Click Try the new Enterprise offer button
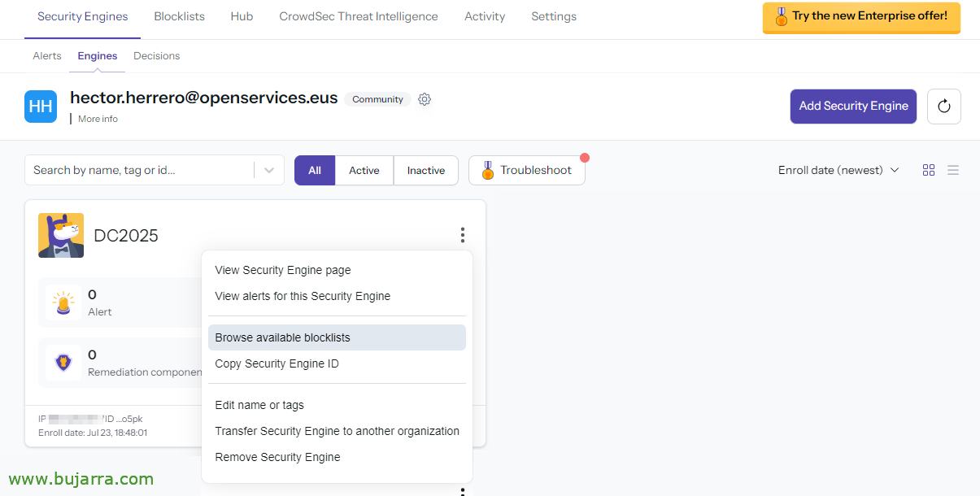Screen dimensions: 980x496 tap(861, 17)
